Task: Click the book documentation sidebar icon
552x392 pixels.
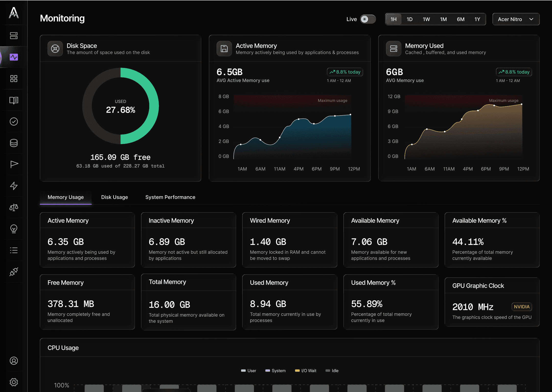Action: [x=14, y=100]
